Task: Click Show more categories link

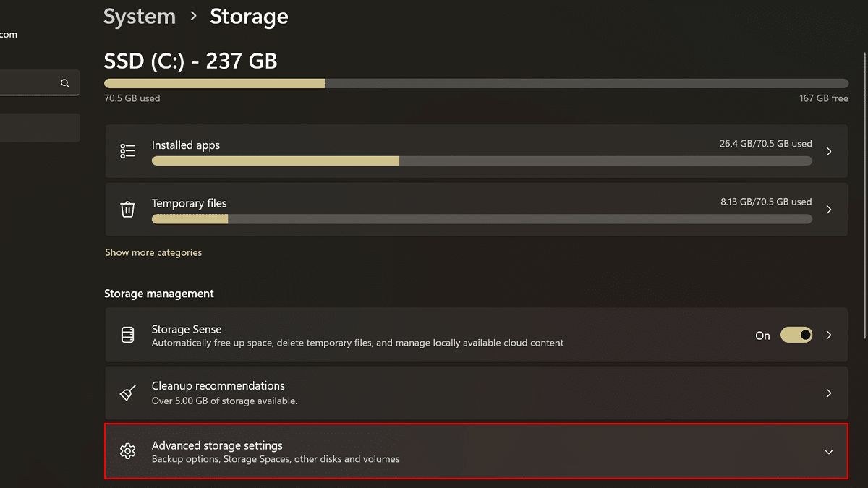Action: (x=153, y=252)
